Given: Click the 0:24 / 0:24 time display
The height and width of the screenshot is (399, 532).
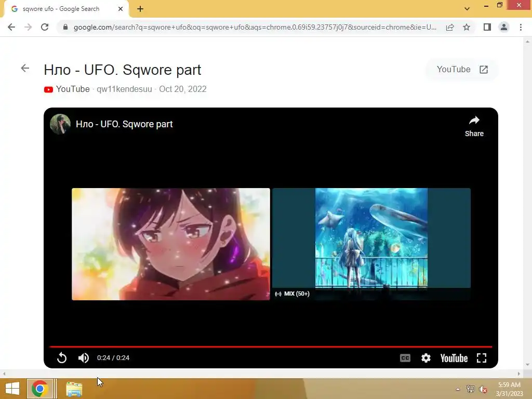Looking at the screenshot, I should tap(113, 358).
